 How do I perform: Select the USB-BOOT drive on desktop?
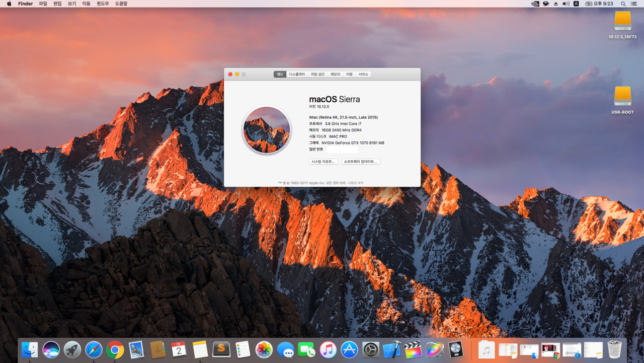622,100
